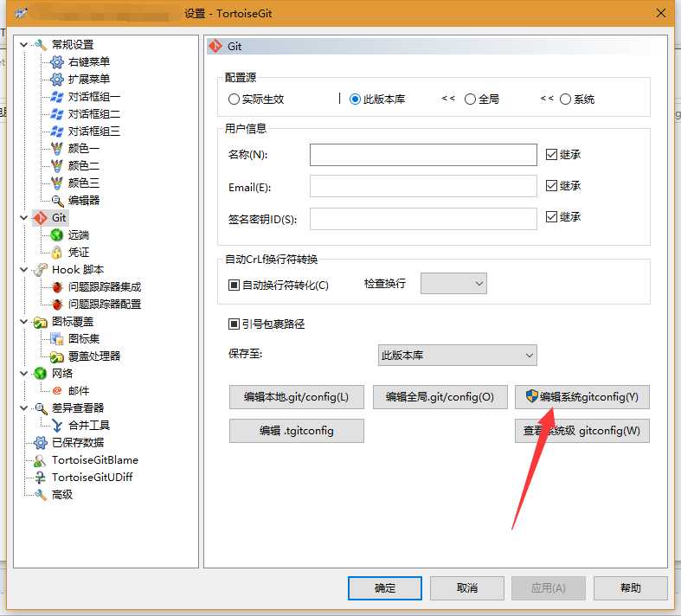
Task: Click the paint icon for 颜色一
Action: (57, 149)
